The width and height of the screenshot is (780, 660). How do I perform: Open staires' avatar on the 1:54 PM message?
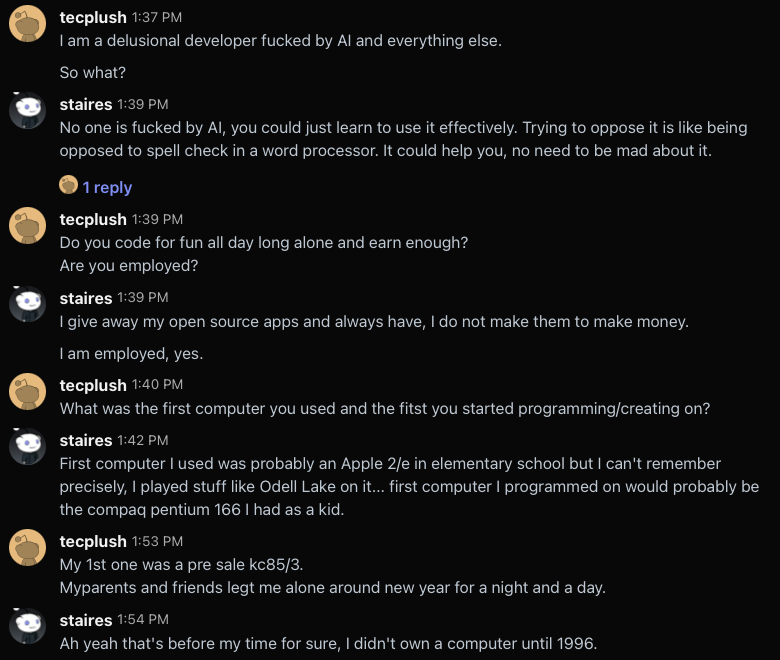pos(27,626)
